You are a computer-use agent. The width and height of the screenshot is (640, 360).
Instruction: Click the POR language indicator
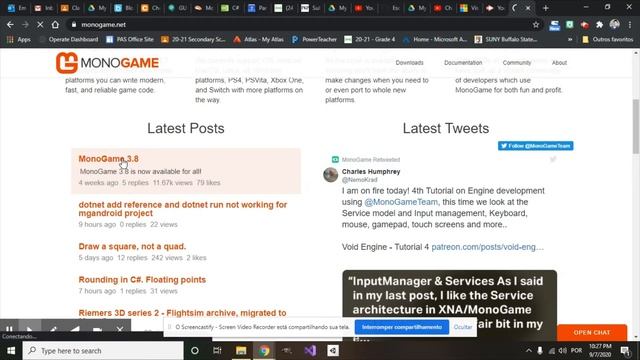pyautogui.click(x=576, y=351)
